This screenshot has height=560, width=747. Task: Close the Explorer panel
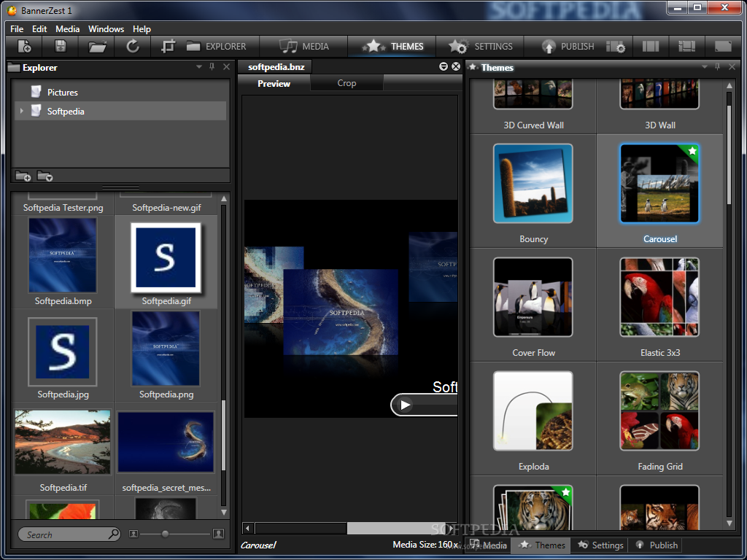tap(226, 67)
